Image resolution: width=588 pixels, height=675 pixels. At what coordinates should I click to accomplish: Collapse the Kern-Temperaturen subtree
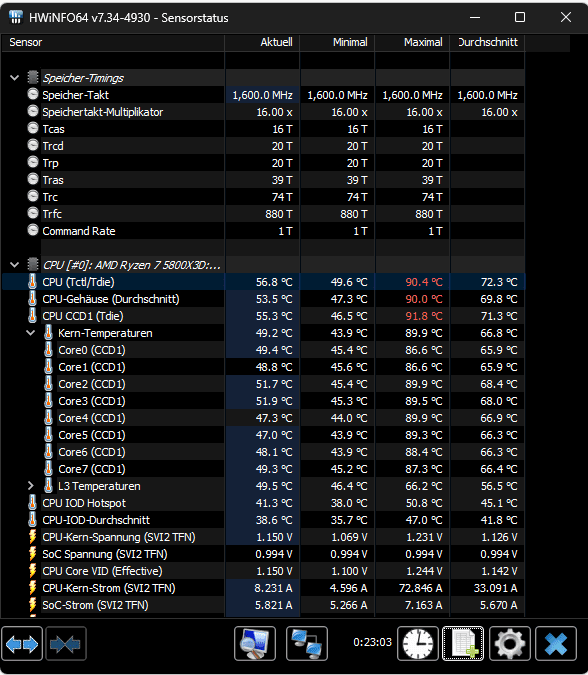click(x=31, y=333)
